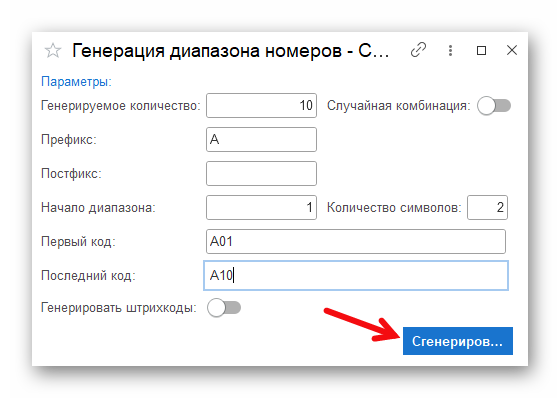The height and width of the screenshot is (398, 560).
Task: Open the three-dot more actions menu
Action: (x=450, y=50)
